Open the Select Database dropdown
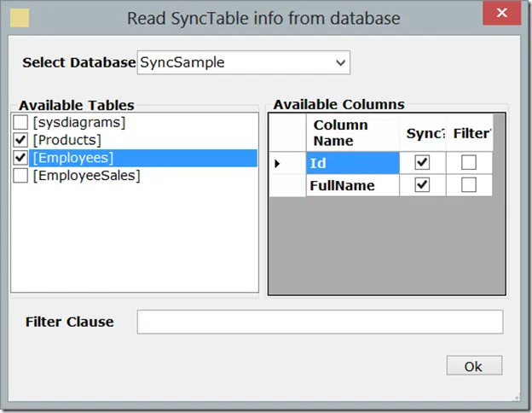 click(341, 62)
